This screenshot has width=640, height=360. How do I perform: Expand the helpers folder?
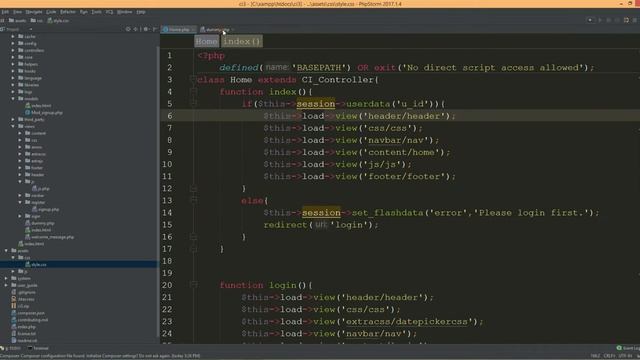(x=13, y=64)
